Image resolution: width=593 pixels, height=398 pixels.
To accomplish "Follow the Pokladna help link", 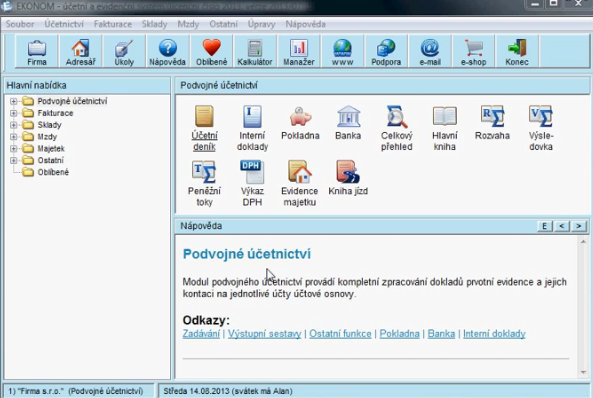I will coord(399,334).
